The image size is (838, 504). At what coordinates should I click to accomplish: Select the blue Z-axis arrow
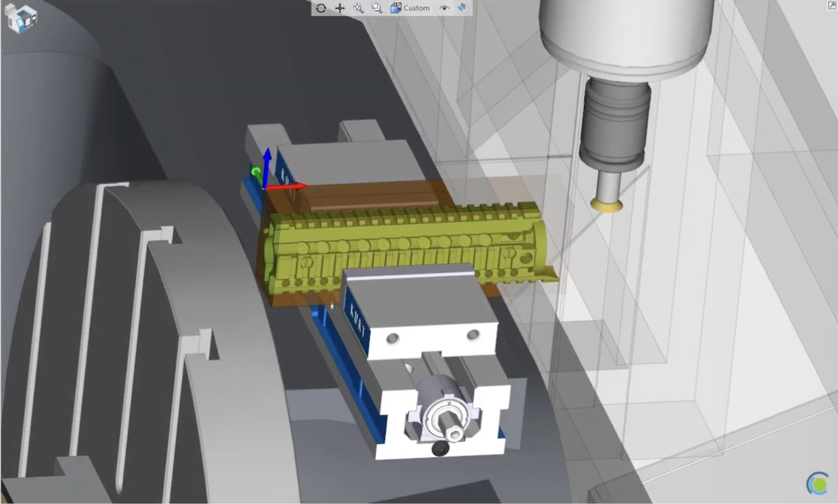[266, 163]
